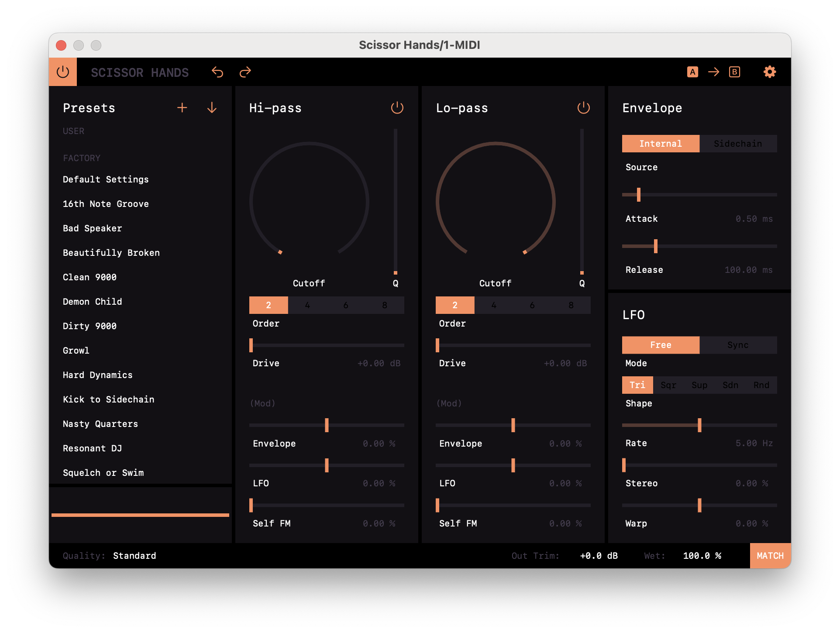Screen dimensions: 840x633
Task: Set Hi-pass filter Order to 8
Action: tap(385, 305)
